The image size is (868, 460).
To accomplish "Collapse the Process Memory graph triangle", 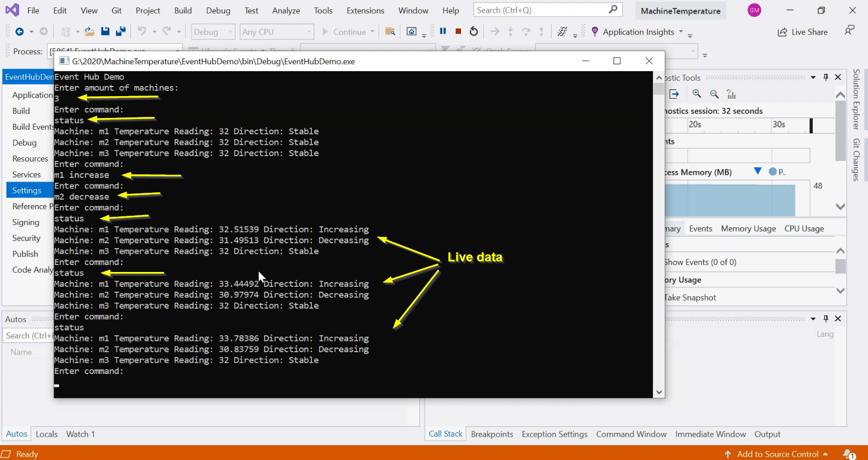I will [x=758, y=171].
